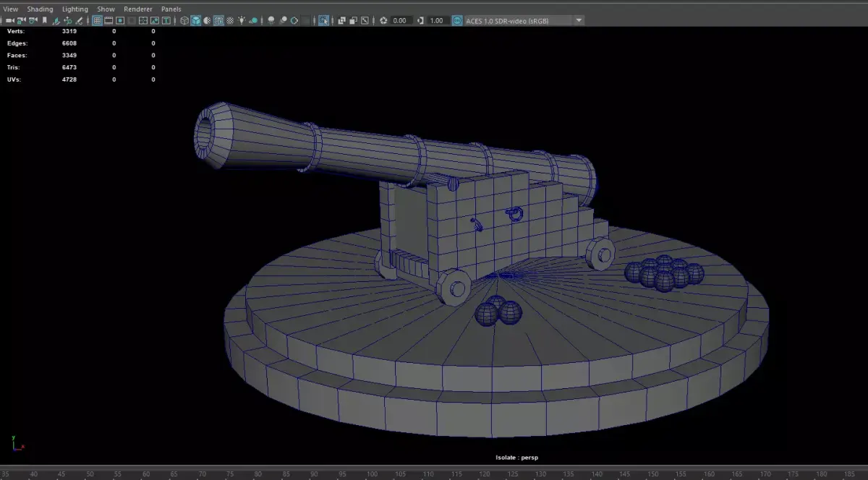Click the Safe Title icon
This screenshot has height=480, width=868.
point(166,20)
